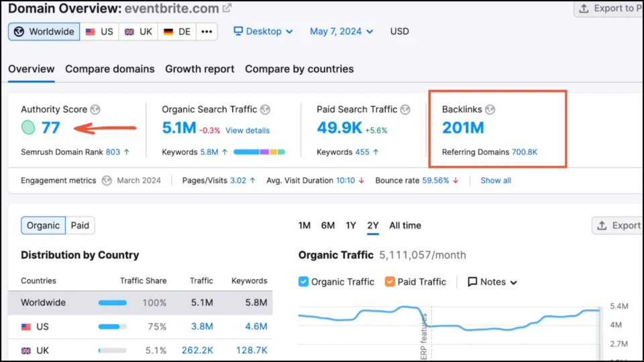This screenshot has height=362, width=644.
Task: Click the View details link
Action: coord(248,131)
